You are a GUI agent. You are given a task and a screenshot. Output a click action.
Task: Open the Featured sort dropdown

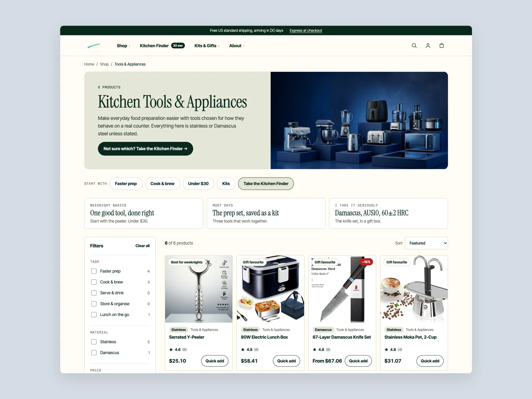point(426,243)
